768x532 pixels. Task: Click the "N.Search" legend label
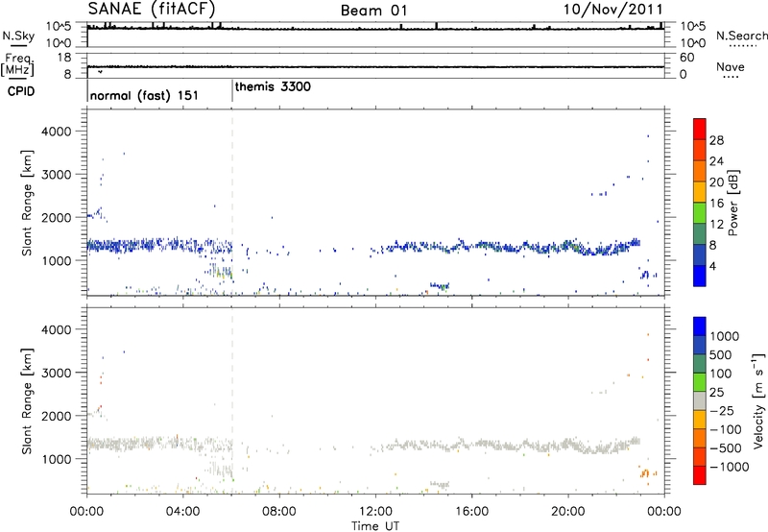pos(741,36)
